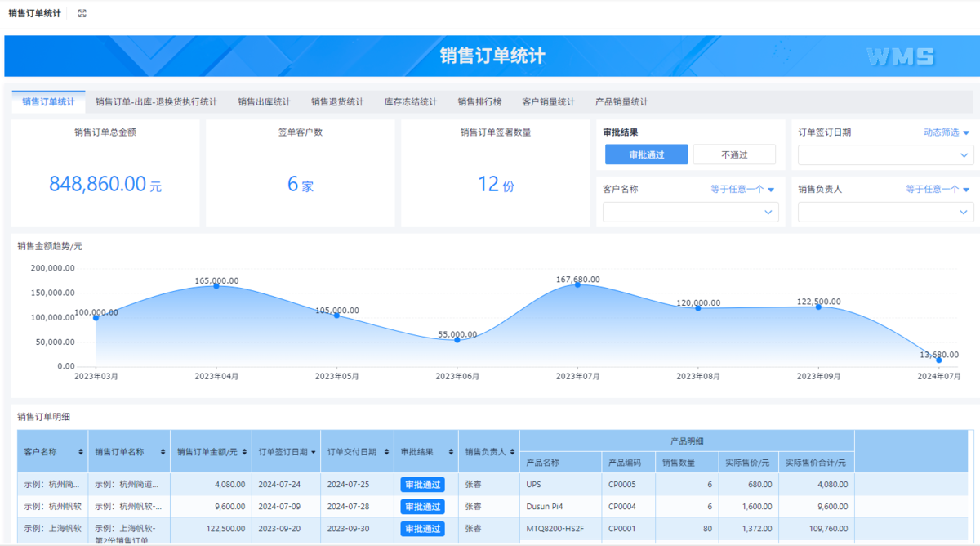Open the 销售排行榜 tab

479,102
